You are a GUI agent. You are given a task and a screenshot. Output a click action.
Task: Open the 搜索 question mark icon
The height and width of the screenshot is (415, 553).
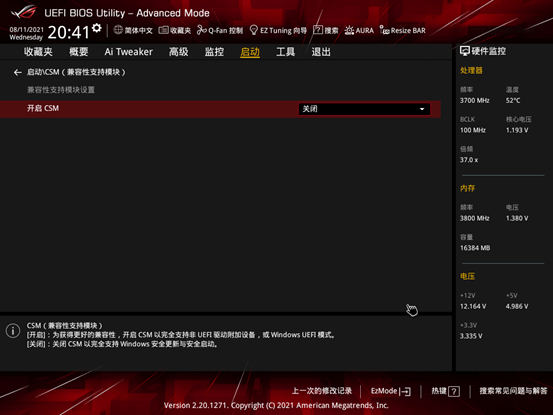click(318, 30)
